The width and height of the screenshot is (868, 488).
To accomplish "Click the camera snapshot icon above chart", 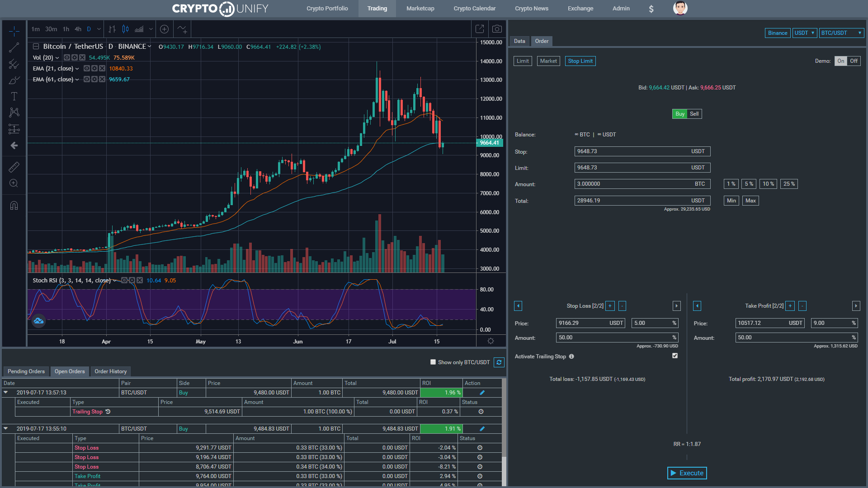I will (x=497, y=29).
